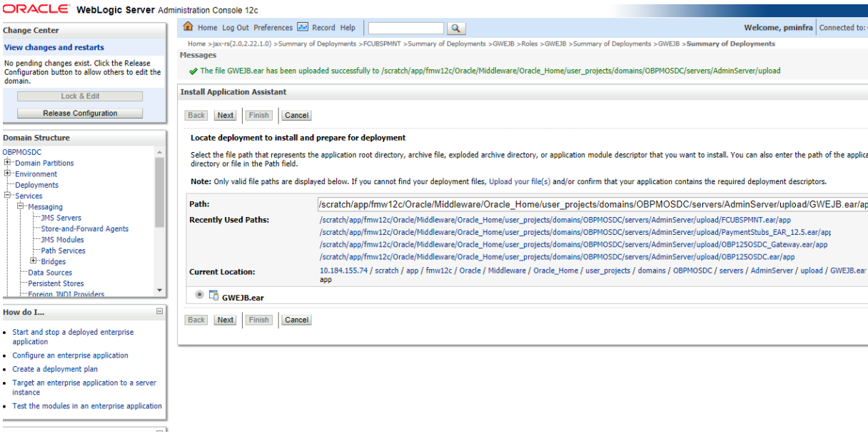Click Log Out in the top toolbar
868x444 pixels.
pos(233,28)
